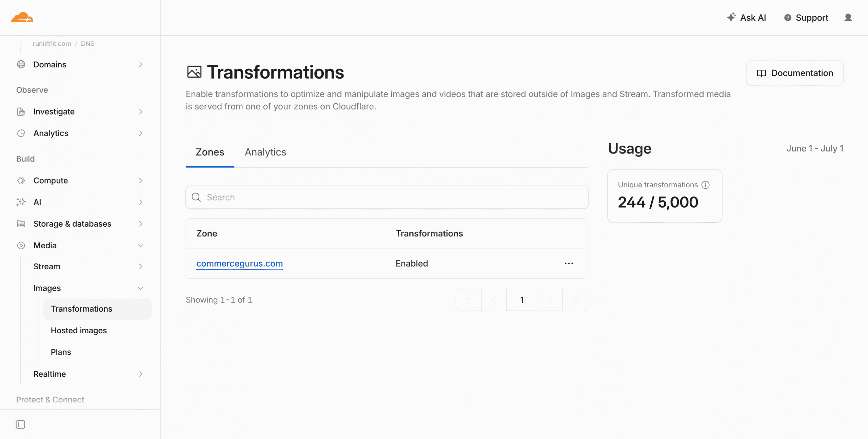Collapse the sidebar panel icon
The width and height of the screenshot is (868, 439).
[x=20, y=424]
